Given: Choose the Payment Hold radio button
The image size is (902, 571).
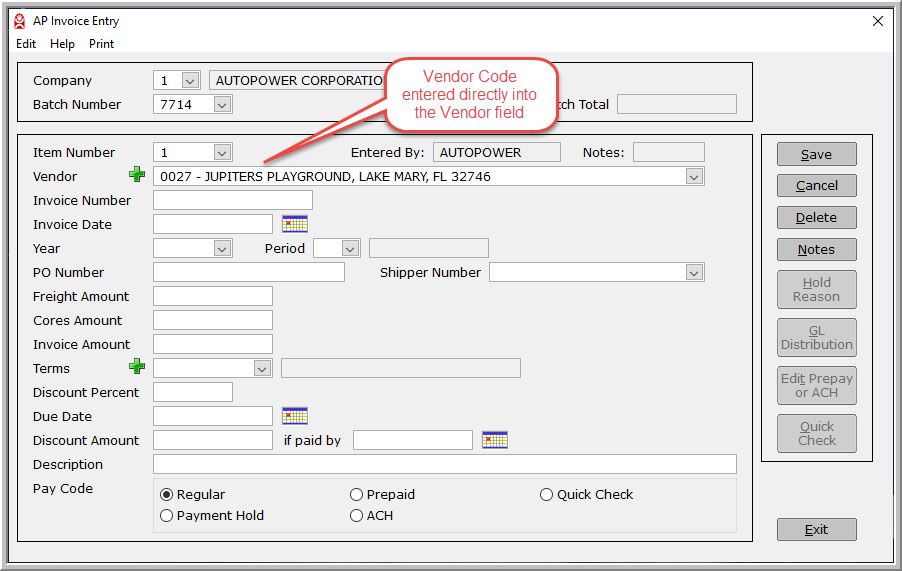Looking at the screenshot, I should click(167, 516).
